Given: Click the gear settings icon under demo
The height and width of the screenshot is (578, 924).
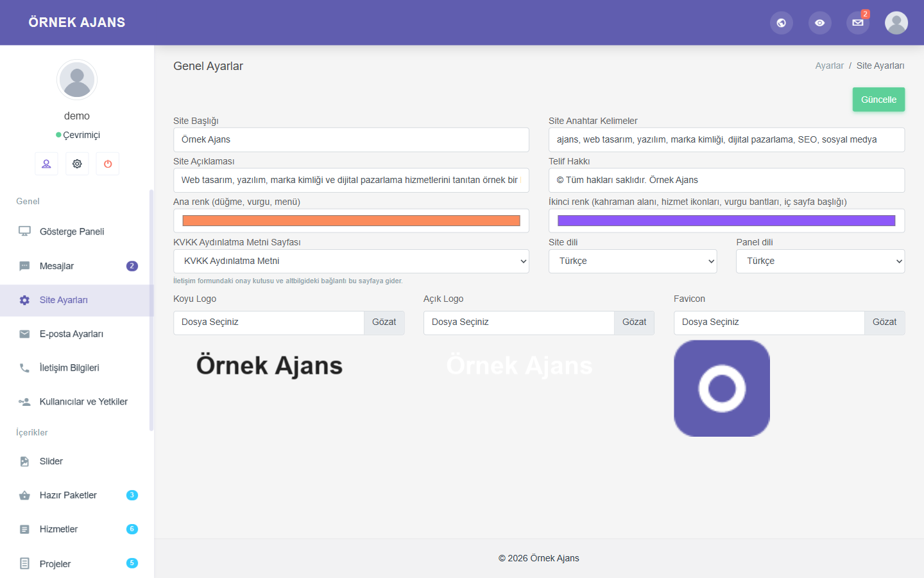Looking at the screenshot, I should point(77,164).
